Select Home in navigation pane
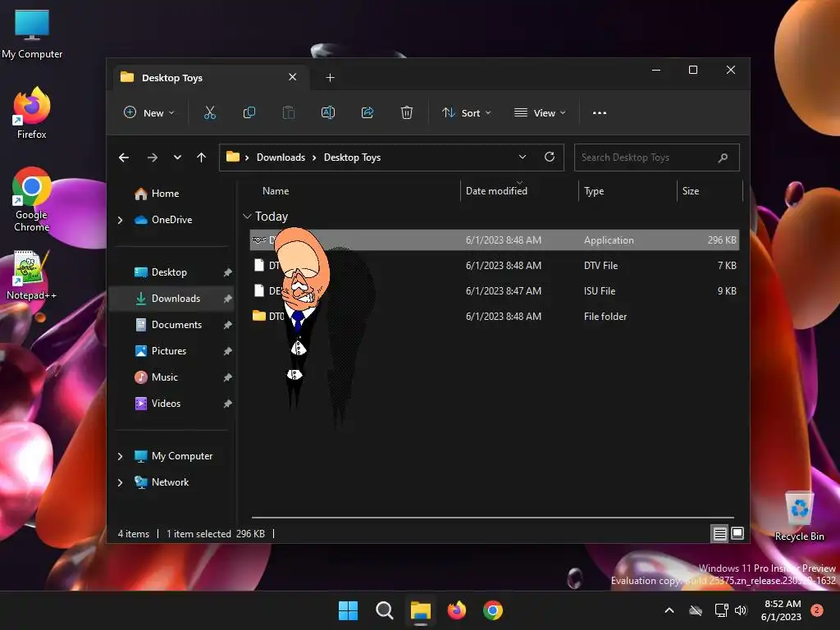 (x=165, y=194)
